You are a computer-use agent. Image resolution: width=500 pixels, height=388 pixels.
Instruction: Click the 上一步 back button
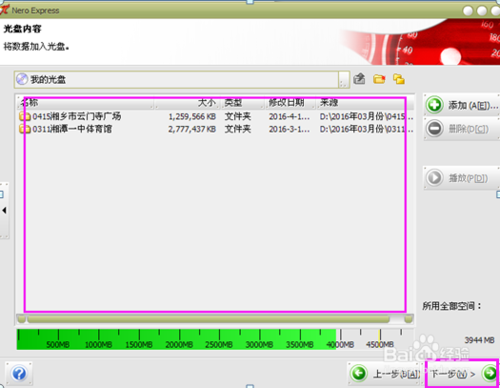385,373
